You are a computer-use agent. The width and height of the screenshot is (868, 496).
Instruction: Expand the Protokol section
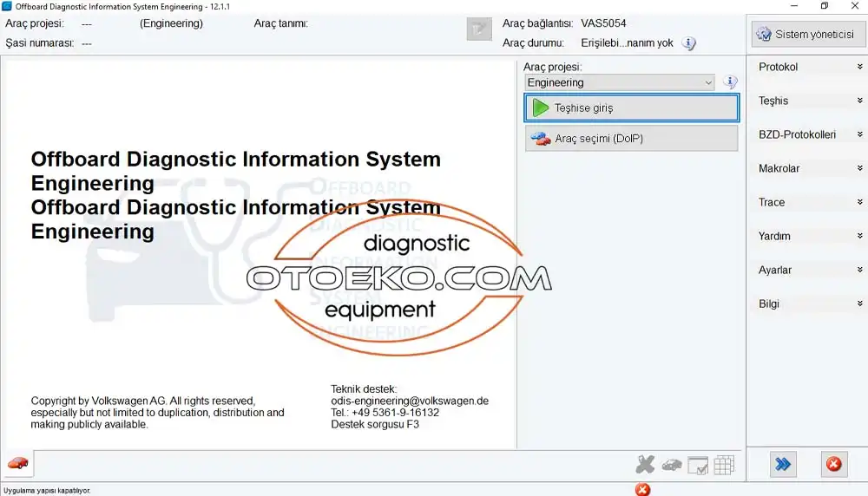(807, 67)
